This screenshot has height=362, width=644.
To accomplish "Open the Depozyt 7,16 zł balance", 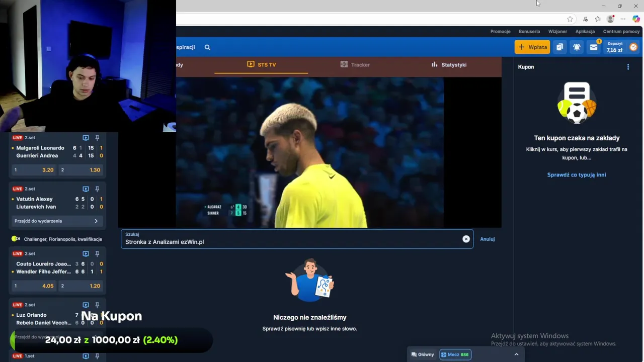I will click(614, 47).
